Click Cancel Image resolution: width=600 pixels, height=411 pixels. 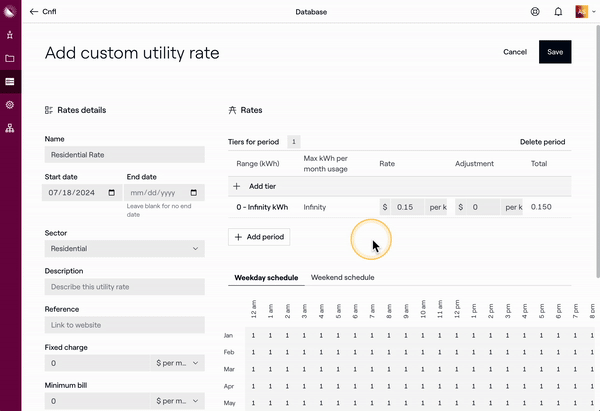[515, 52]
